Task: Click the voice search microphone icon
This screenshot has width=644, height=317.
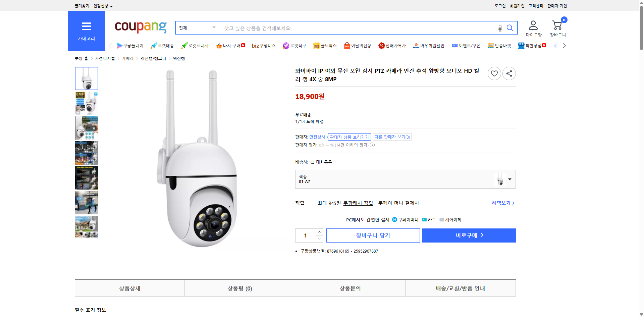Action: coord(499,28)
